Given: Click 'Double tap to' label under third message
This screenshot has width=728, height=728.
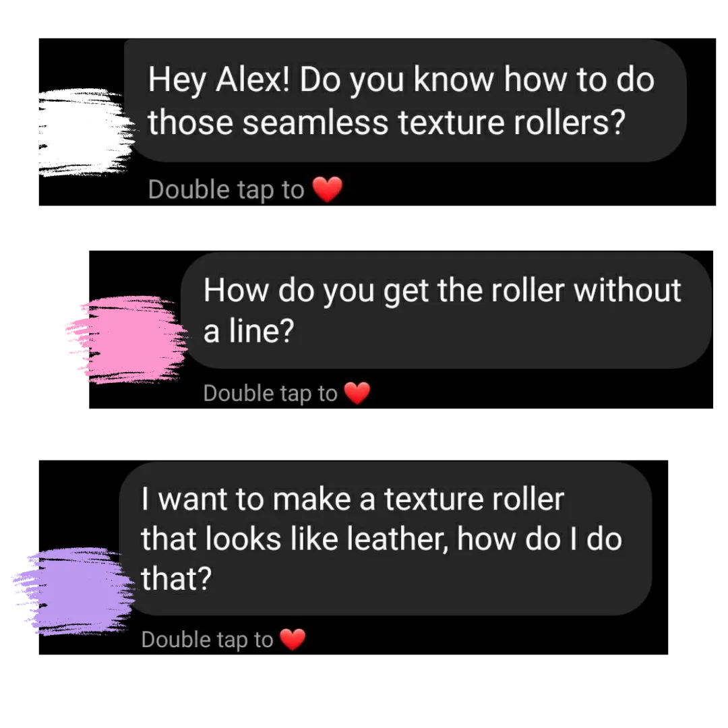Looking at the screenshot, I should click(207, 640).
